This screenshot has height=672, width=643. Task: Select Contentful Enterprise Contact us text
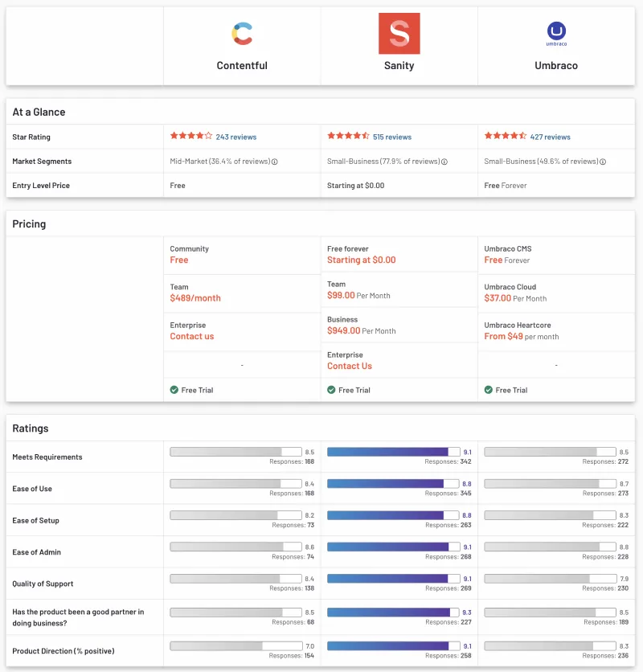pos(192,337)
